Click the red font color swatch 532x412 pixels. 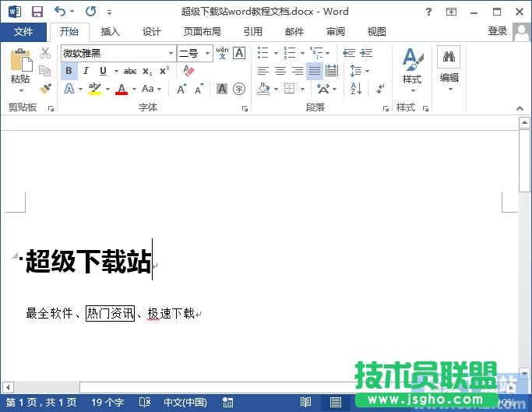click(x=121, y=90)
